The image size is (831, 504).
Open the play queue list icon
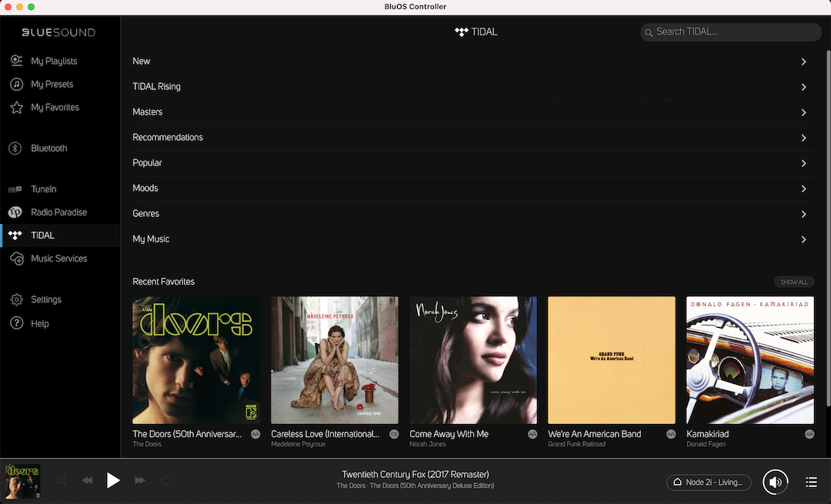coord(811,482)
